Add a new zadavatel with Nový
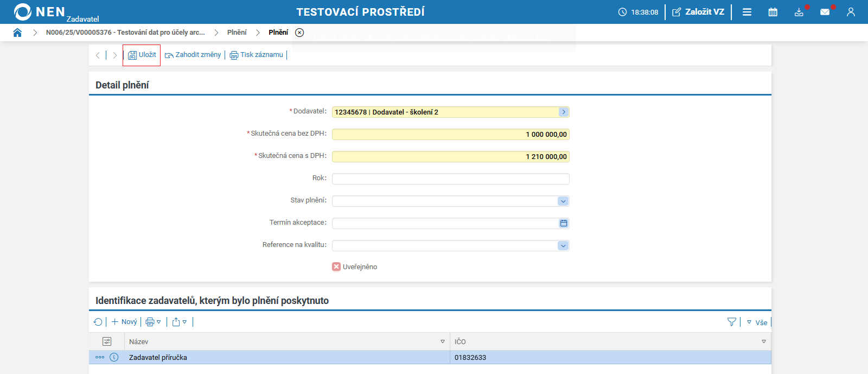The width and height of the screenshot is (868, 374). pos(124,322)
